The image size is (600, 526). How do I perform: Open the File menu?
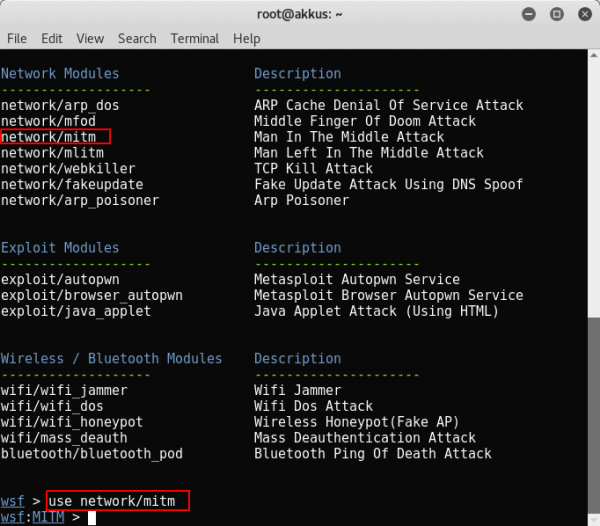pos(17,38)
